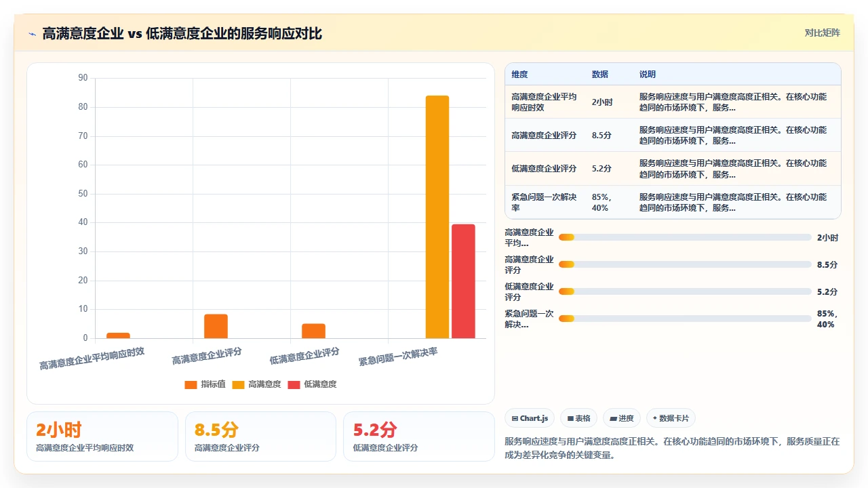Click the orange 高满意度企业评分 bar
This screenshot has height=488, width=868.
click(216, 326)
